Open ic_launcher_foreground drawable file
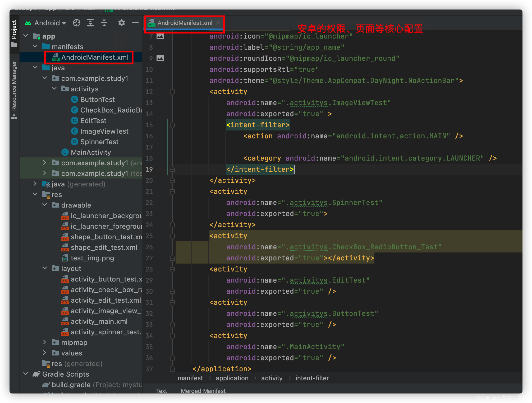This screenshot has height=403, width=532. click(102, 226)
